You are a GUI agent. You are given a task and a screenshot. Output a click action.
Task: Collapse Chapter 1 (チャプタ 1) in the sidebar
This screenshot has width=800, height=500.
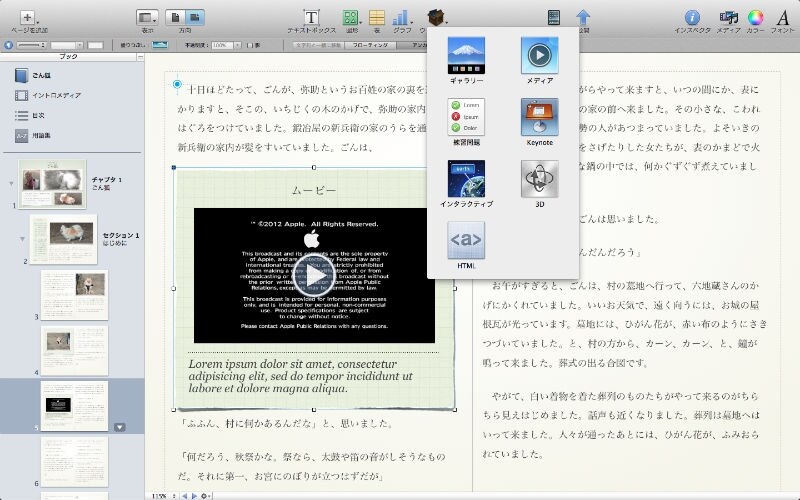coord(11,183)
